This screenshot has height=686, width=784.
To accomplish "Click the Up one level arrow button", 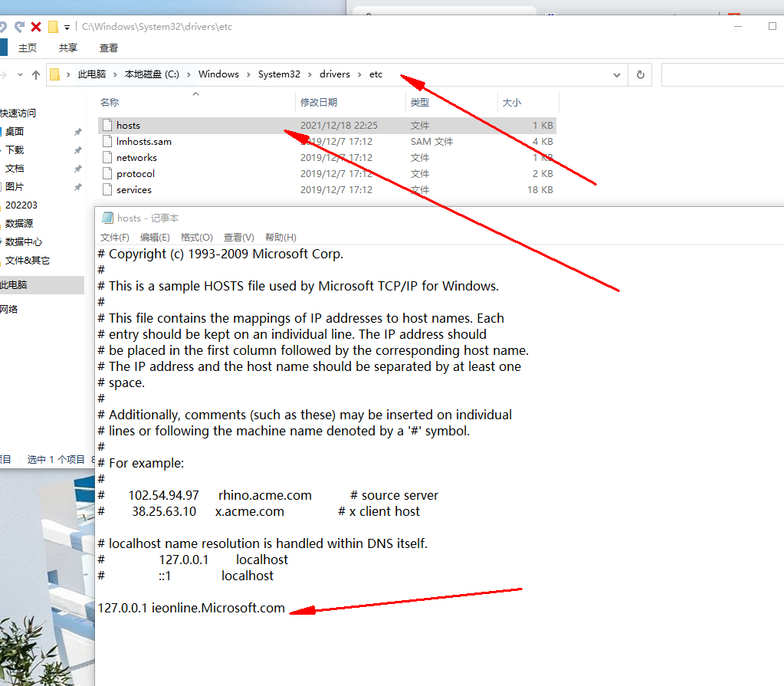I will (x=36, y=75).
